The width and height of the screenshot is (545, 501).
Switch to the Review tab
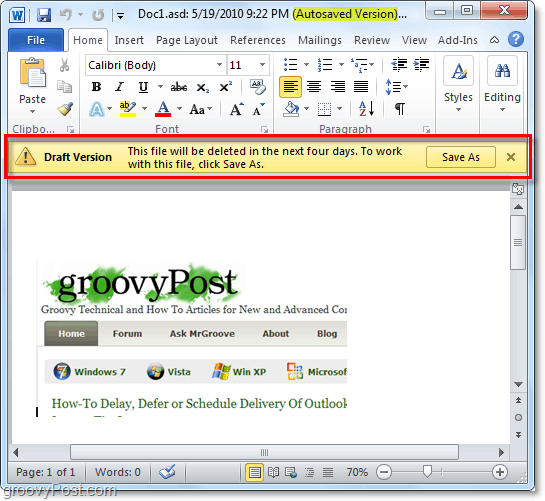[x=372, y=40]
